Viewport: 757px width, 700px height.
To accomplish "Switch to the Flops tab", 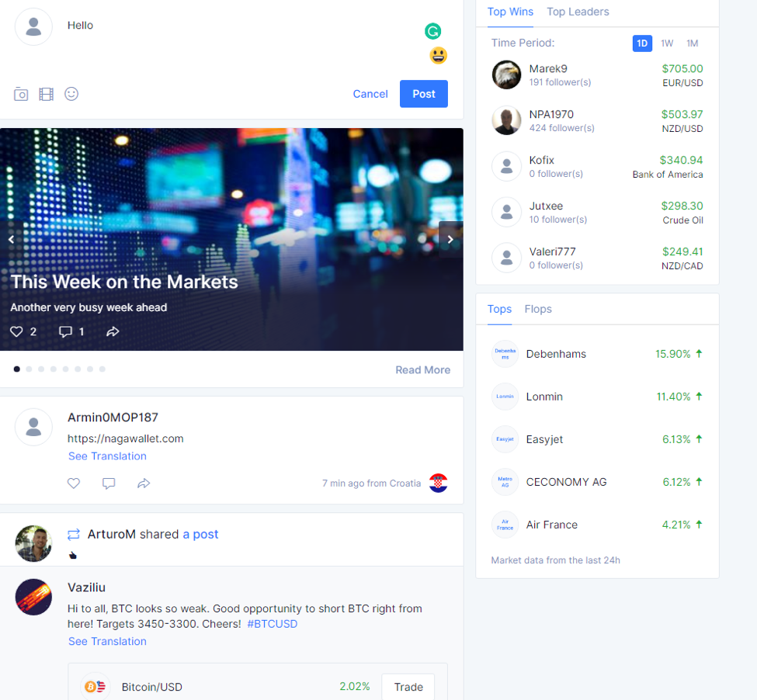I will [x=538, y=309].
